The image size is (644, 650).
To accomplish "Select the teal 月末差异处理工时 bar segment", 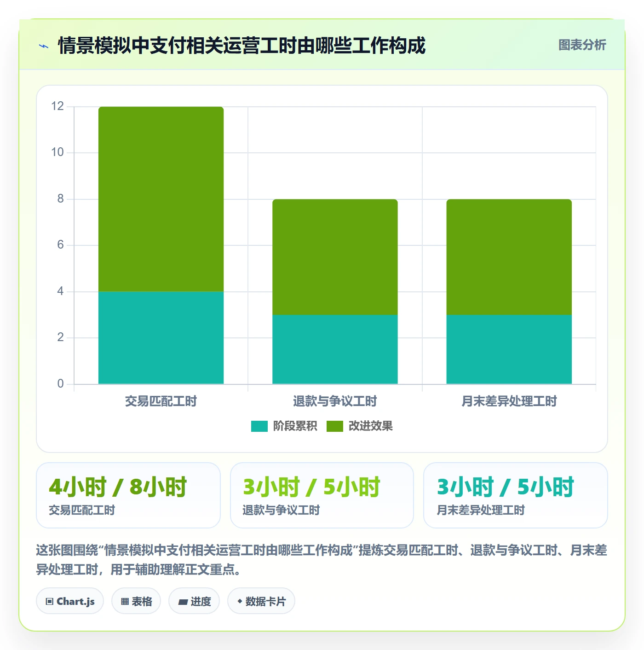I will [509, 349].
